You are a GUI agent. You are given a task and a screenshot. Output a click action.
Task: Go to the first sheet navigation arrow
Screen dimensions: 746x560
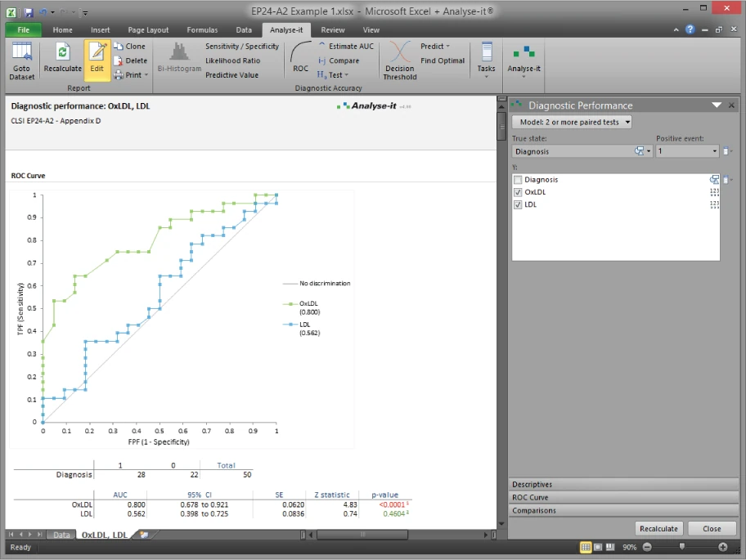tap(11, 535)
